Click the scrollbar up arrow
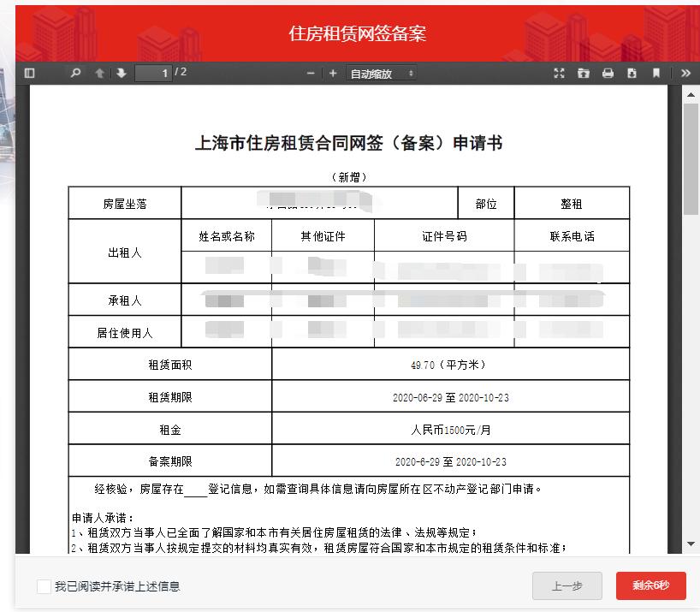This screenshot has width=700, height=612. [x=691, y=94]
